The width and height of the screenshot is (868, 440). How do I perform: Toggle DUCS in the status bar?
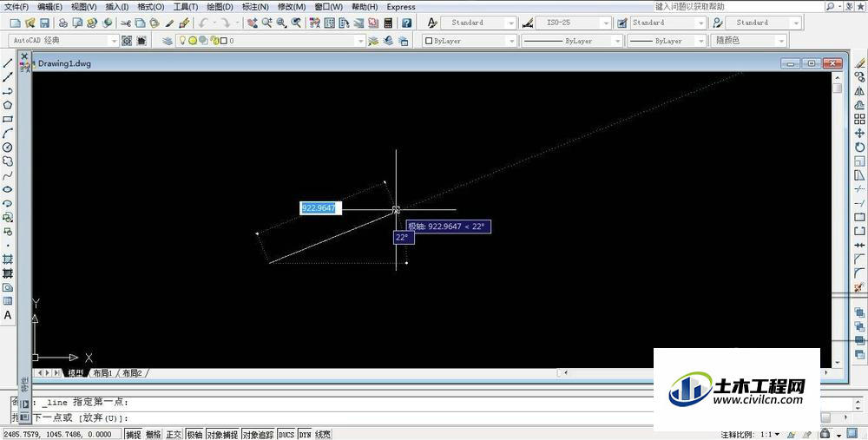click(x=286, y=435)
